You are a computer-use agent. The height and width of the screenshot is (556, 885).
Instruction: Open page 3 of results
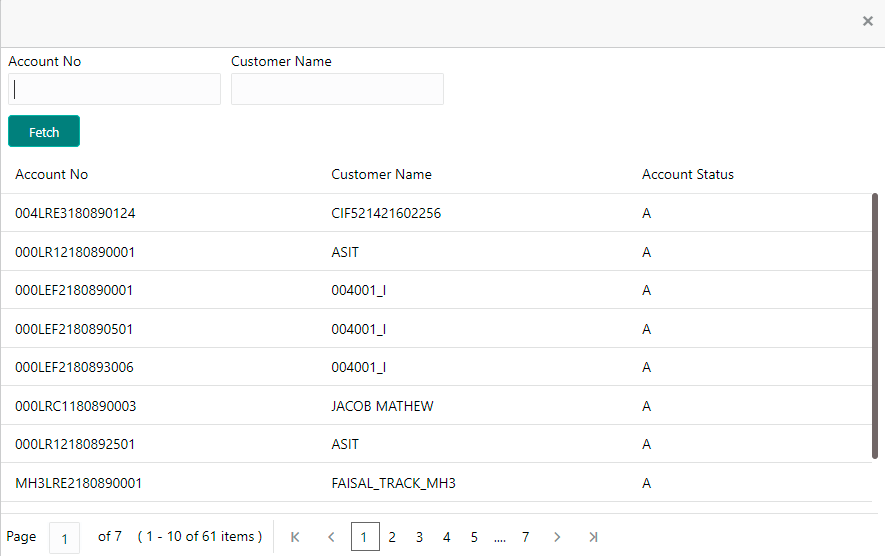click(419, 537)
